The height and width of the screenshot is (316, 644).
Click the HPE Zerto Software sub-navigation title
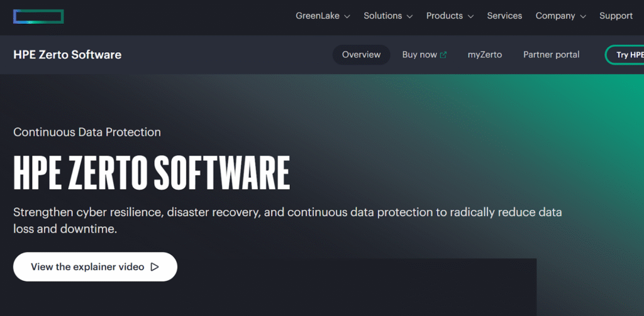(67, 55)
